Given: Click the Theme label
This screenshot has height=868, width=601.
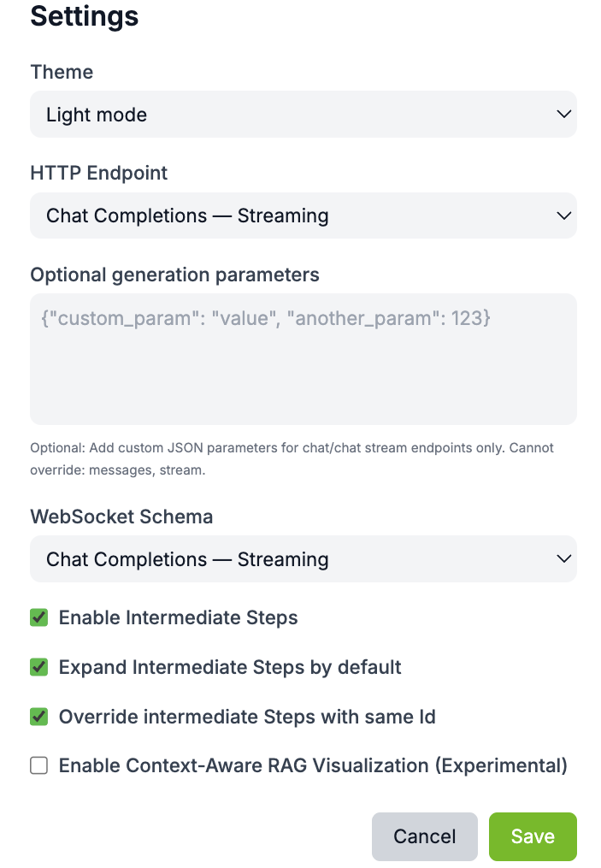Looking at the screenshot, I should pyautogui.click(x=61, y=72).
